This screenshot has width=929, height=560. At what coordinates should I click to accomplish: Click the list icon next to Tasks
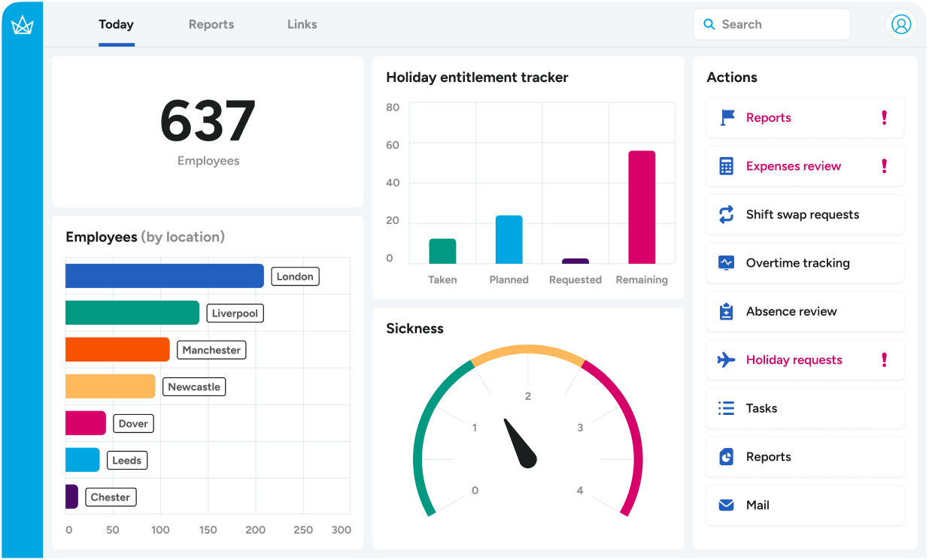(726, 408)
